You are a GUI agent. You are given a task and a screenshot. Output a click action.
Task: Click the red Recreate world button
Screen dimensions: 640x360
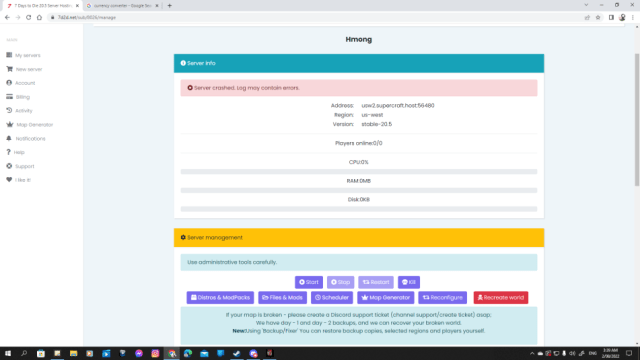[501, 298]
